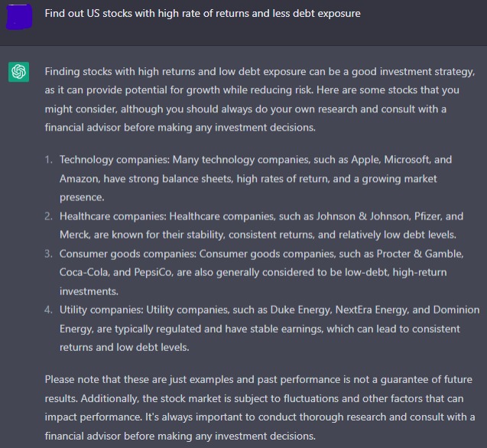Click the green ChatGPT logo icon

pyautogui.click(x=18, y=72)
